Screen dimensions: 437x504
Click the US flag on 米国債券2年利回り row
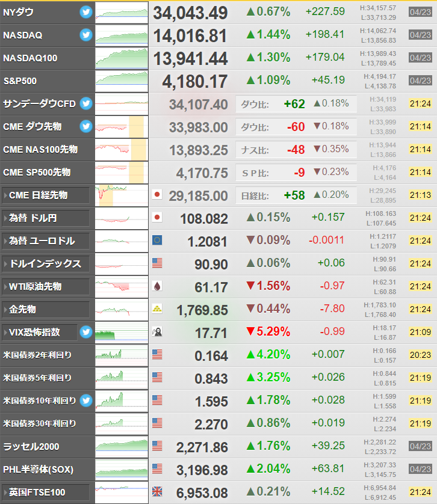pyautogui.click(x=157, y=354)
